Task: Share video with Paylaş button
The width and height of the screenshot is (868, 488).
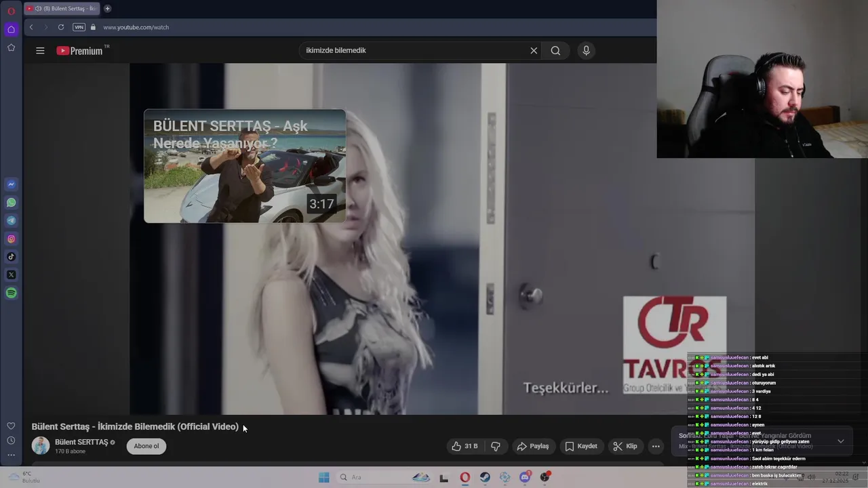Action: pyautogui.click(x=533, y=446)
